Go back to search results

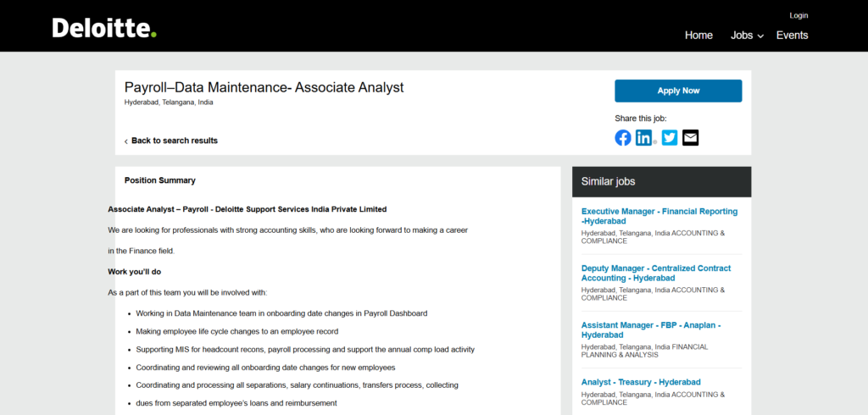click(174, 141)
